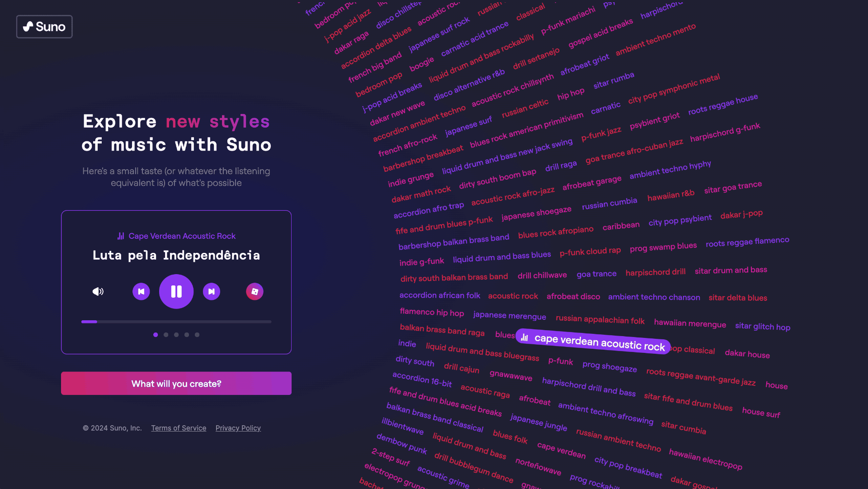Click the second dot pagination indicator
The width and height of the screenshot is (868, 489).
pos(166,335)
